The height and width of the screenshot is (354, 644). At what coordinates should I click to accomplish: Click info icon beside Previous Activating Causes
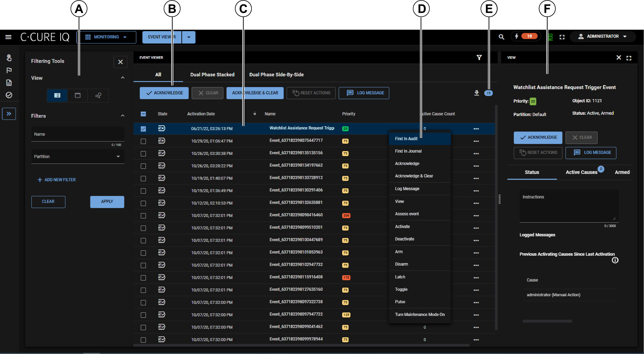615,260
